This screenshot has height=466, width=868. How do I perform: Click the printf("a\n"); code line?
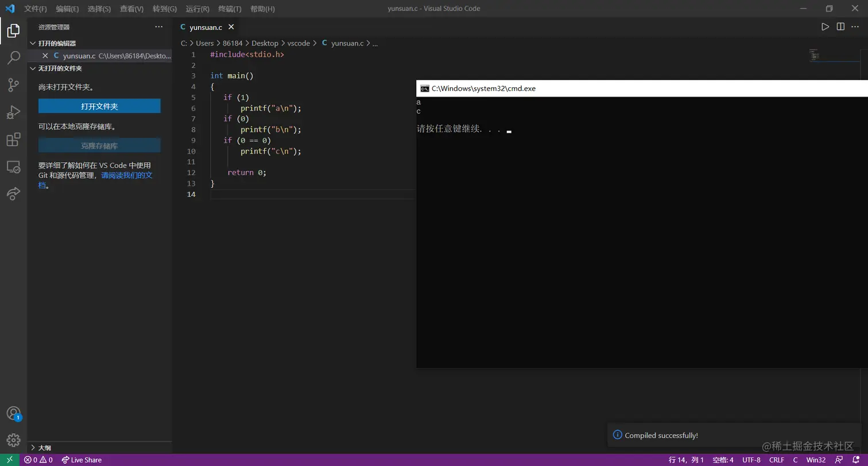click(271, 108)
